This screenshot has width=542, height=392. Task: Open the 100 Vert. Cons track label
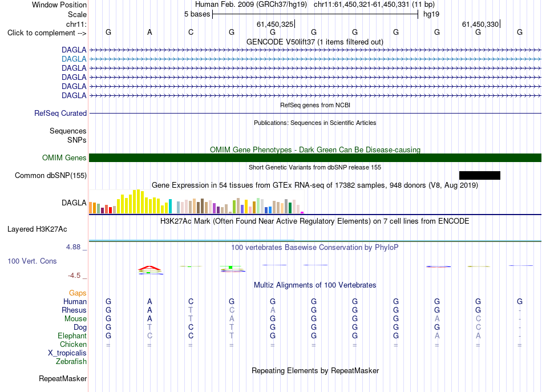tap(32, 261)
